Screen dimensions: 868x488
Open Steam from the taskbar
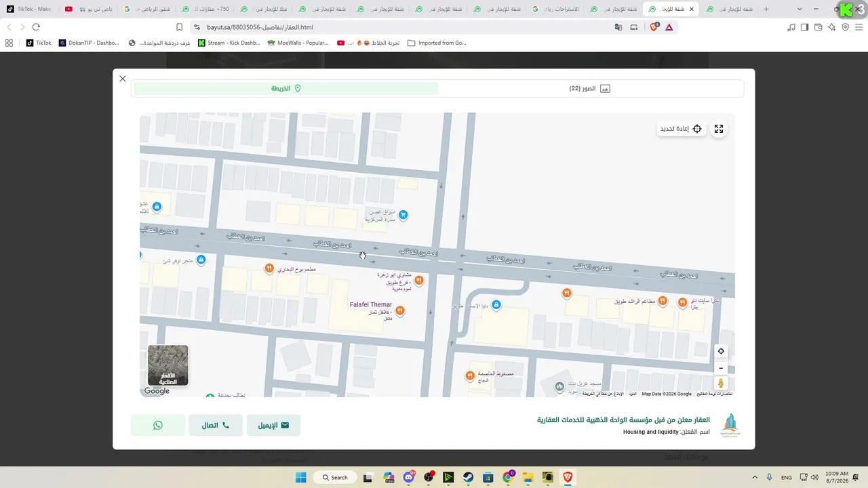click(468, 477)
